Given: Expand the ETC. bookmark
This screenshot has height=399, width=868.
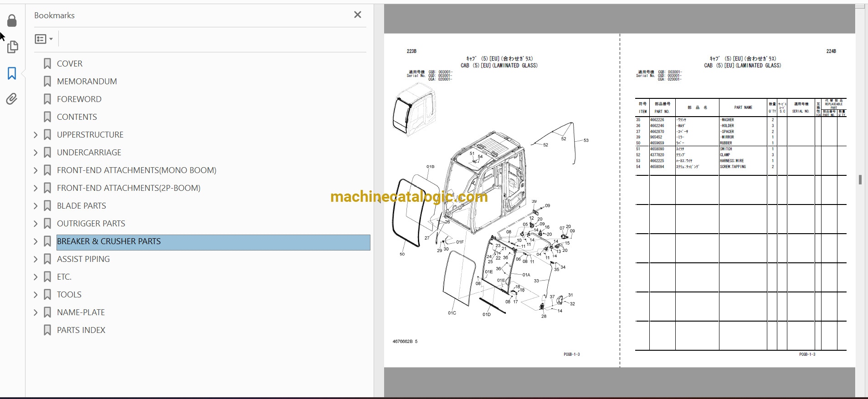Looking at the screenshot, I should click(x=36, y=277).
